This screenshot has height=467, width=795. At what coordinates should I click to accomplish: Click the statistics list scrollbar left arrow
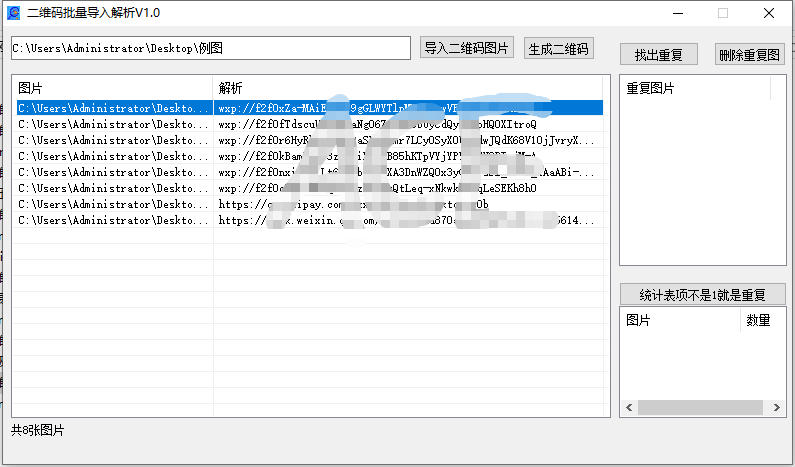pos(628,408)
